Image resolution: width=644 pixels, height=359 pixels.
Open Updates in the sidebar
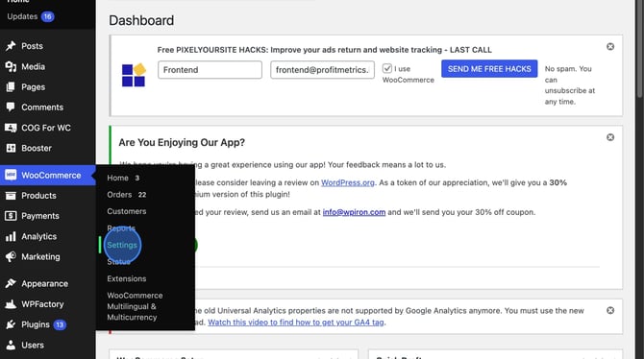(22, 16)
